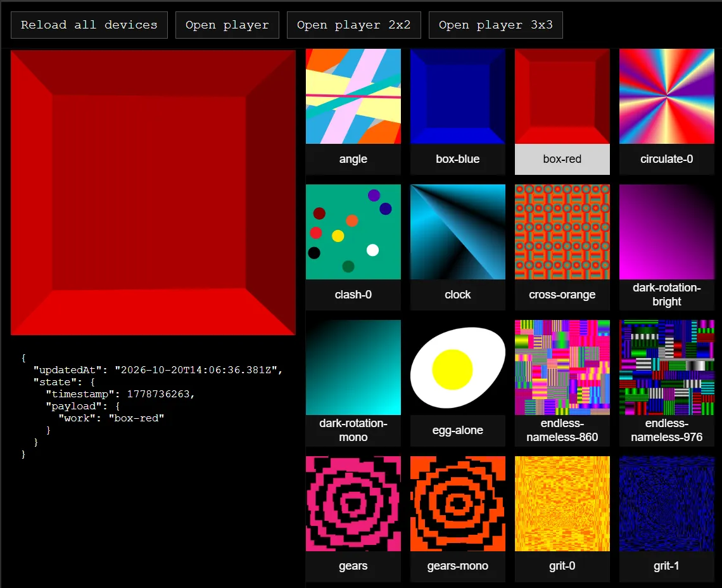Click the "work": "box-red" JSON line
Viewport: 722px width, 588px height.
[x=111, y=418]
